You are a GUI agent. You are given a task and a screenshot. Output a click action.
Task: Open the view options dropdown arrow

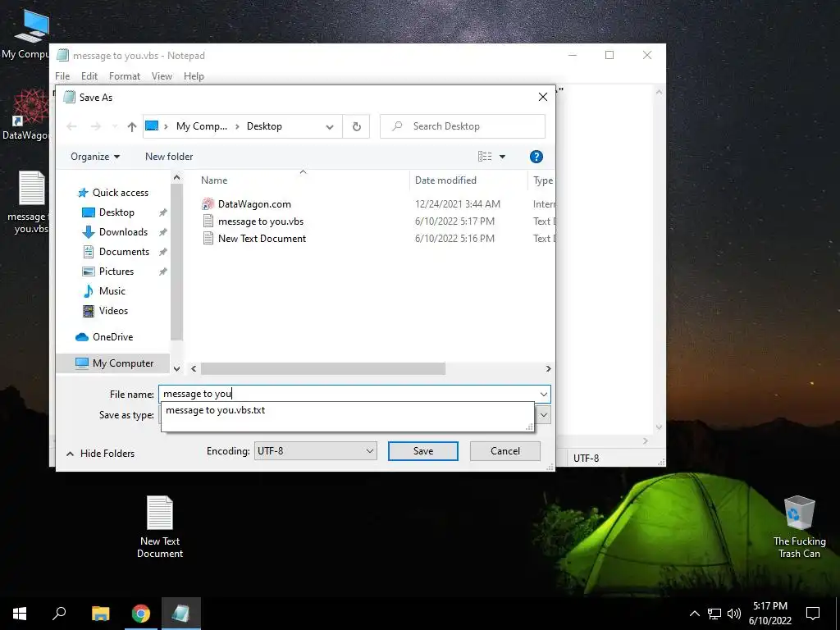coord(503,157)
